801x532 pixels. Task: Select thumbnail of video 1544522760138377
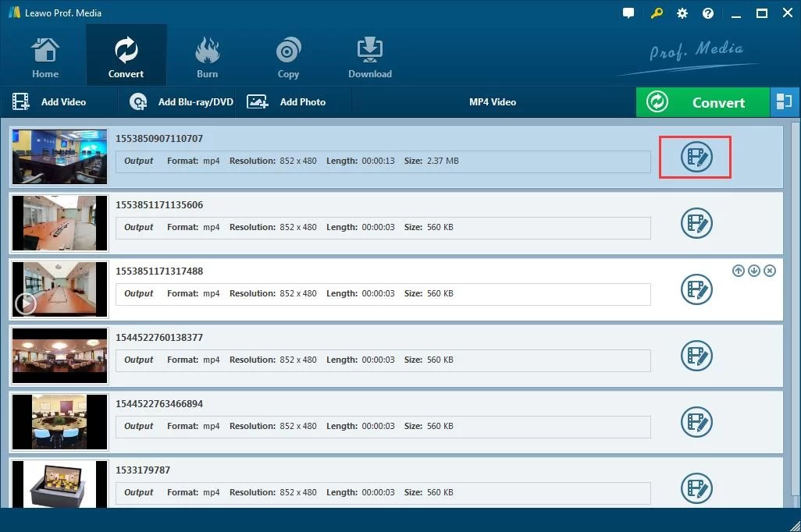point(60,356)
